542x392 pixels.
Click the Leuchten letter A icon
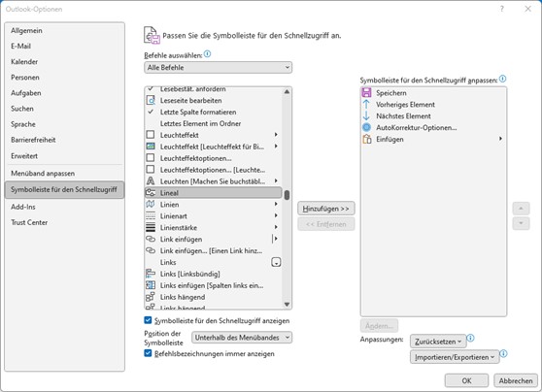pos(151,181)
